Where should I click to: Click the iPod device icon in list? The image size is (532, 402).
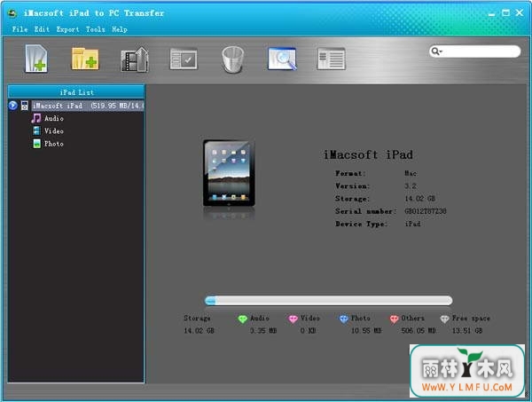pyautogui.click(x=25, y=106)
